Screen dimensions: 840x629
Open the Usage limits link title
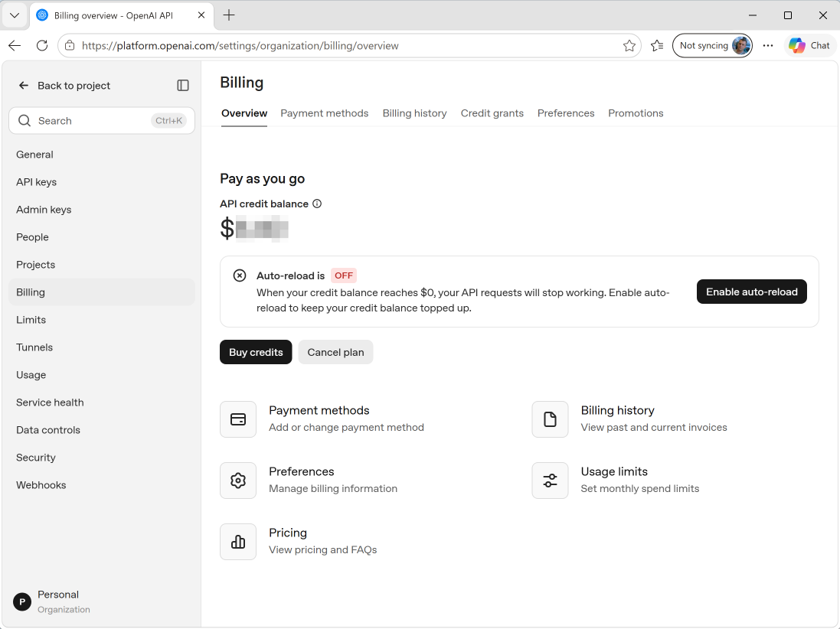[x=614, y=471]
